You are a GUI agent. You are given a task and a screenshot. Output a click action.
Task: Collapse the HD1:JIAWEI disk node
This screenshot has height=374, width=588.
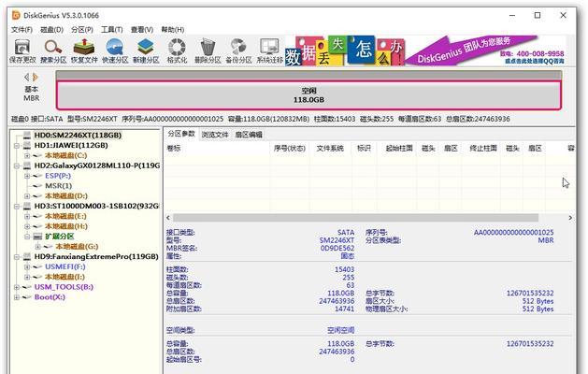pos(17,146)
